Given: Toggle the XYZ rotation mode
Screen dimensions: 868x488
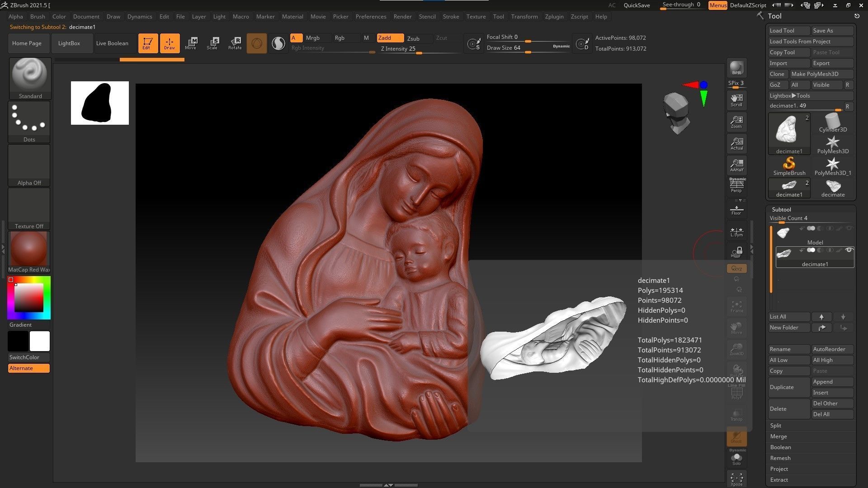Looking at the screenshot, I should tap(736, 268).
